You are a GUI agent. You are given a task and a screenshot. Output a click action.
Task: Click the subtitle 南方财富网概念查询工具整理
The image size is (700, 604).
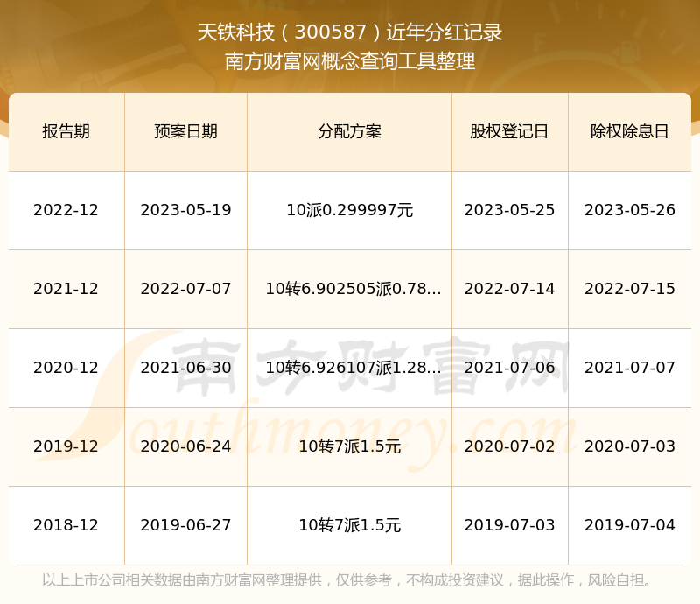350,61
